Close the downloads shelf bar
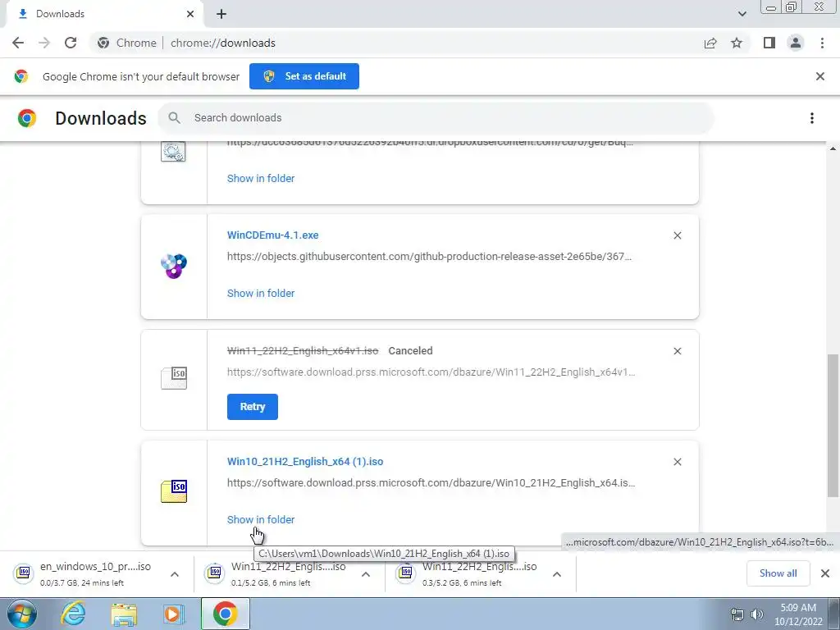Screen dimensions: 840x630 coord(825,573)
